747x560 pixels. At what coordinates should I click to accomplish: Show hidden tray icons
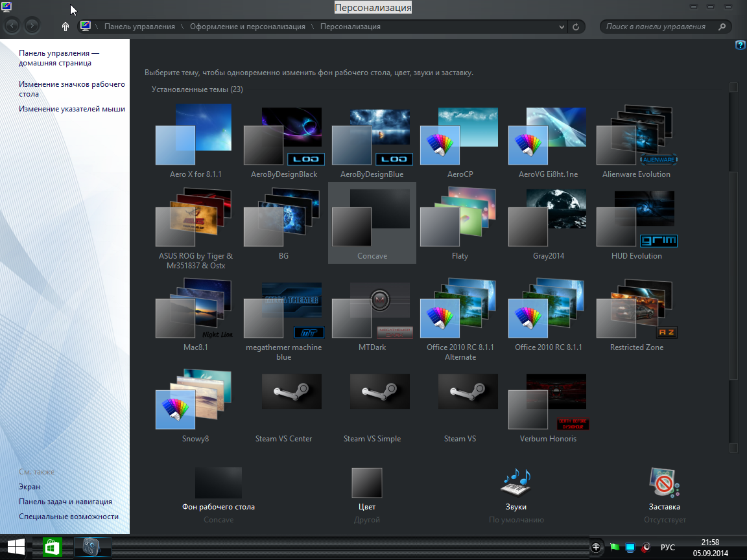(596, 548)
